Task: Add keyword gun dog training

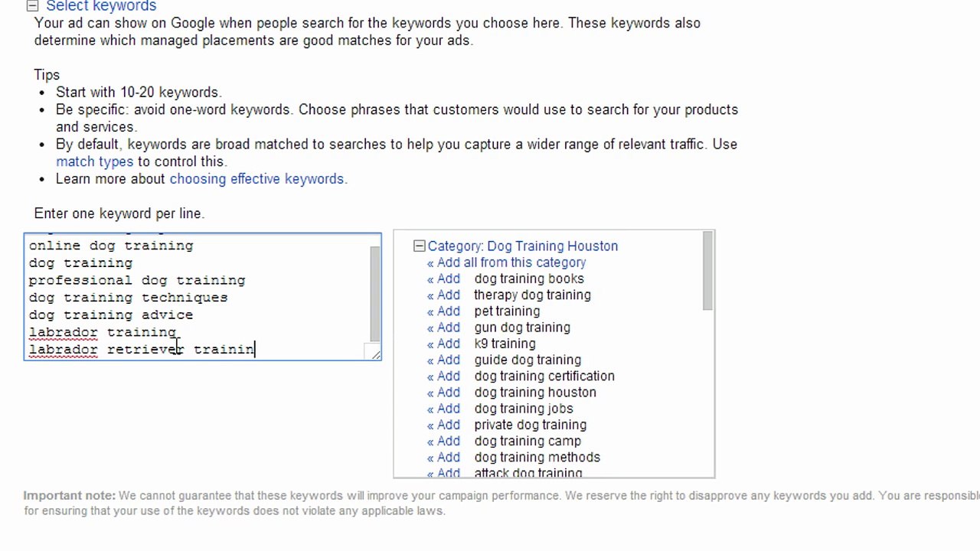Action: tap(443, 327)
